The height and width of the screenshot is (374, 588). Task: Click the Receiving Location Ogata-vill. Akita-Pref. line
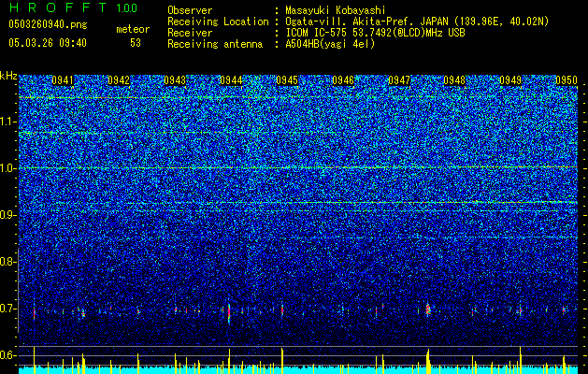417,22
